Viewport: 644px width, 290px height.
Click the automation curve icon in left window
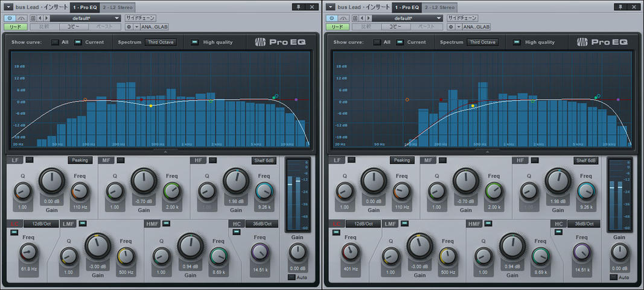tap(21, 18)
